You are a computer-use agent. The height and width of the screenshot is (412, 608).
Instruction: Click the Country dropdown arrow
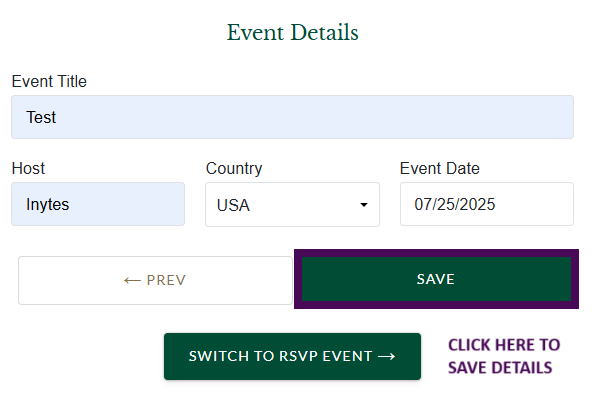pos(364,205)
